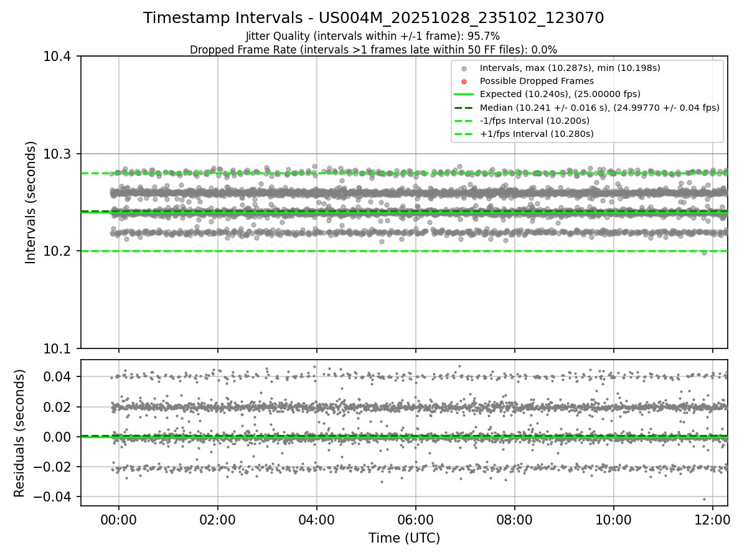Click the 00:00 time tick label

[118, 520]
